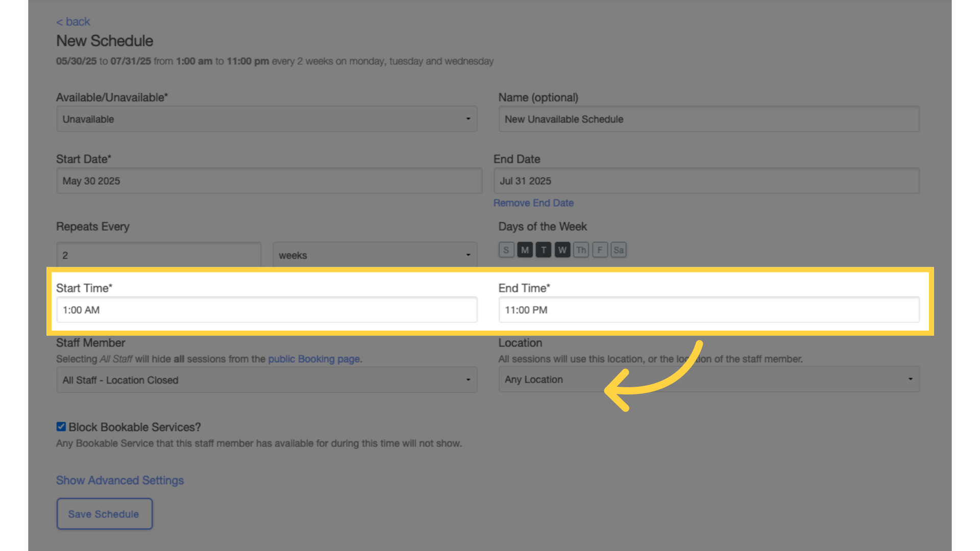Click the Name (optional) text field

coord(709,119)
